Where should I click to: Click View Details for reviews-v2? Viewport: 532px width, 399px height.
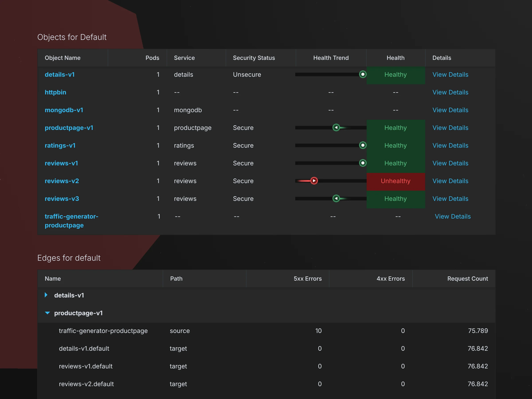(x=450, y=181)
